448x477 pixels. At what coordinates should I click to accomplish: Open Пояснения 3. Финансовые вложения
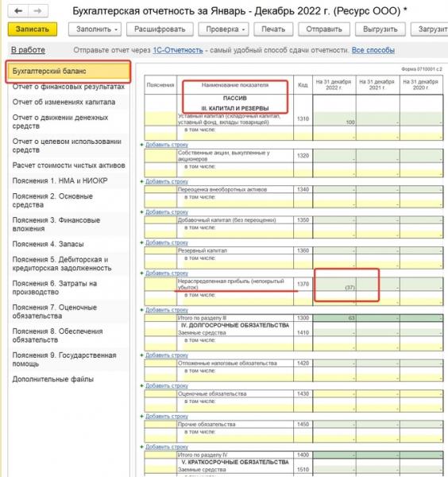(56, 224)
